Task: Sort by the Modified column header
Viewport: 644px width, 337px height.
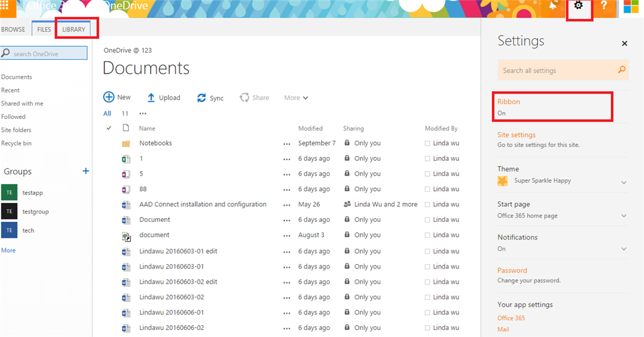Action: pos(311,128)
